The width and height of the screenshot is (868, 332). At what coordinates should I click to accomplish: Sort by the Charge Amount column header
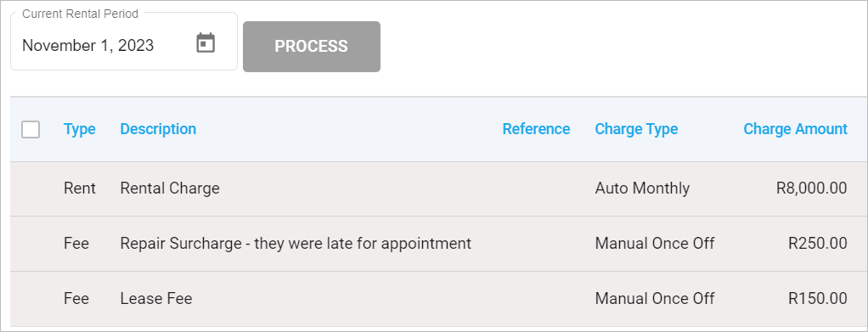point(795,129)
